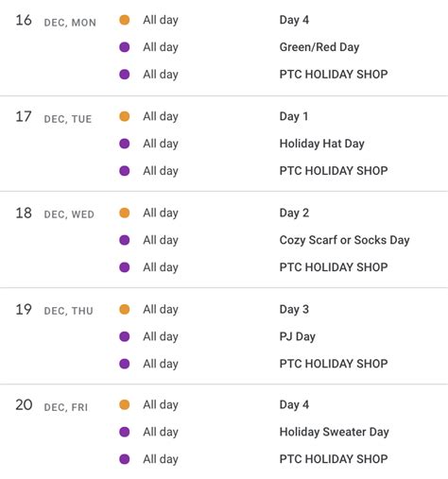Open PTC HOLIDAY SHOP event on Dec 17
The image size is (448, 479).
click(x=334, y=171)
